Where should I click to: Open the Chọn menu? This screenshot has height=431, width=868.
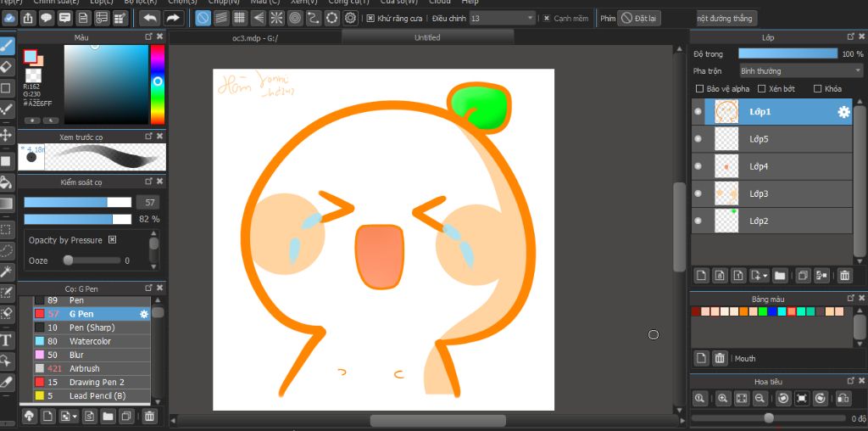click(x=182, y=2)
